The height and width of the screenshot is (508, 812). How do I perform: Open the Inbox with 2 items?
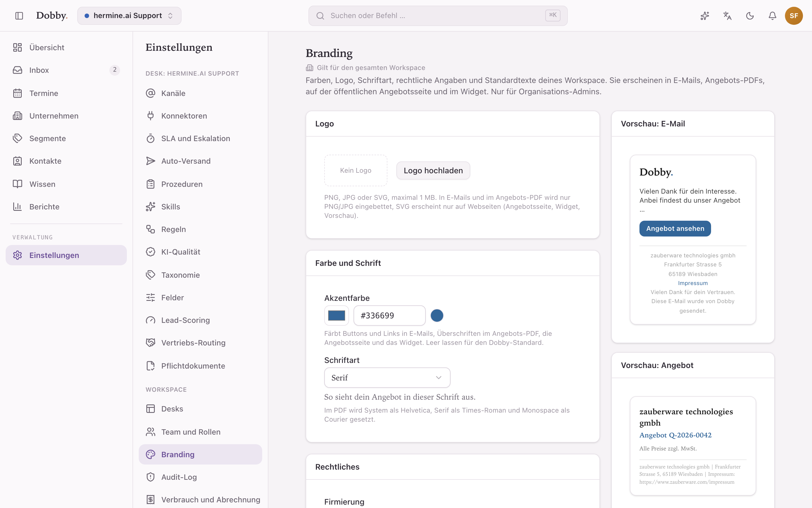(x=66, y=70)
